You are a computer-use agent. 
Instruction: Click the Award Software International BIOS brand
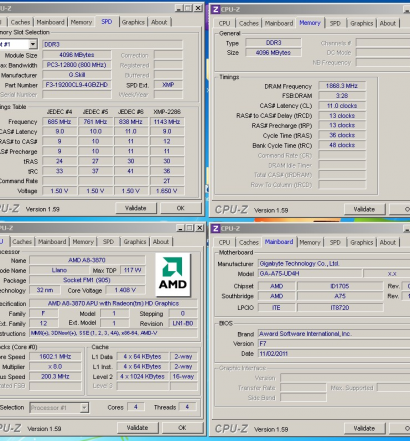tap(334, 334)
